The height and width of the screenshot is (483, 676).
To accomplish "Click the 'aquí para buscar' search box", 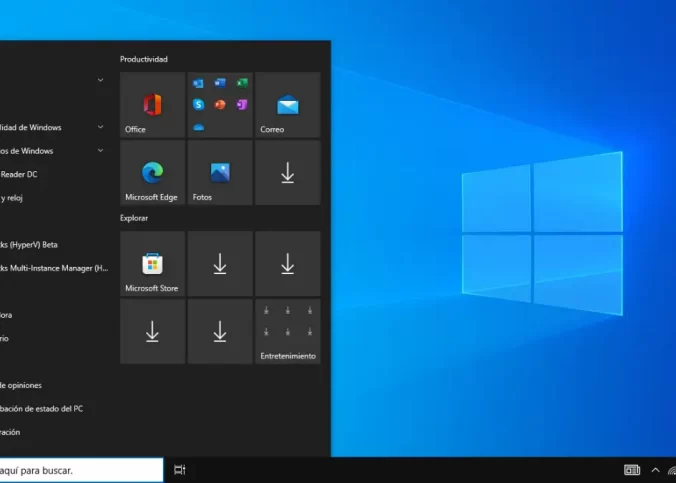I will tap(81, 470).
